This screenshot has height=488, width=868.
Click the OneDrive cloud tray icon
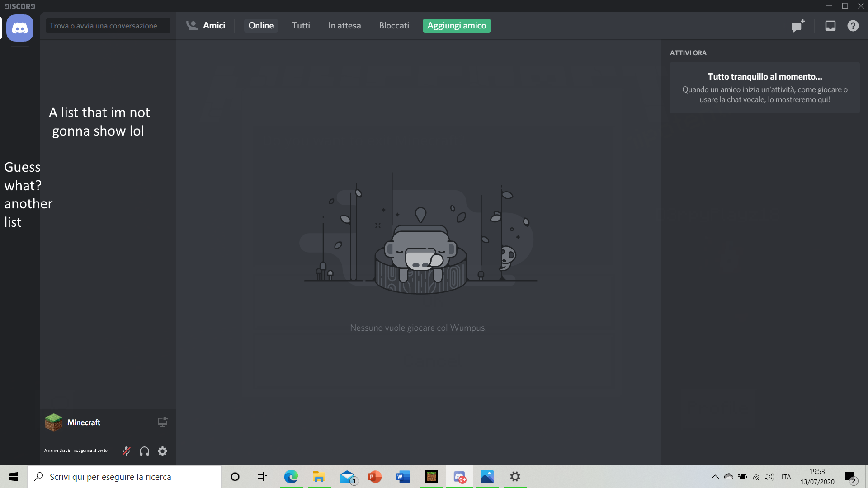pyautogui.click(x=729, y=477)
